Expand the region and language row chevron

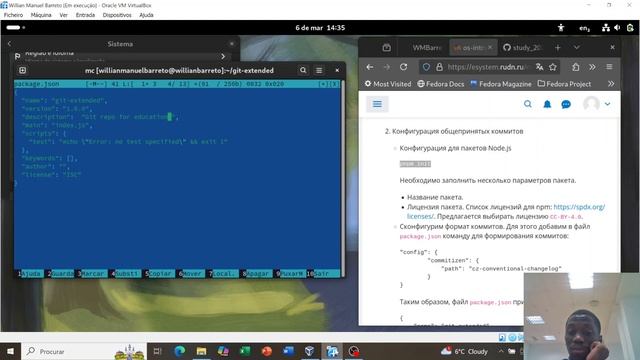pyautogui.click(x=223, y=56)
